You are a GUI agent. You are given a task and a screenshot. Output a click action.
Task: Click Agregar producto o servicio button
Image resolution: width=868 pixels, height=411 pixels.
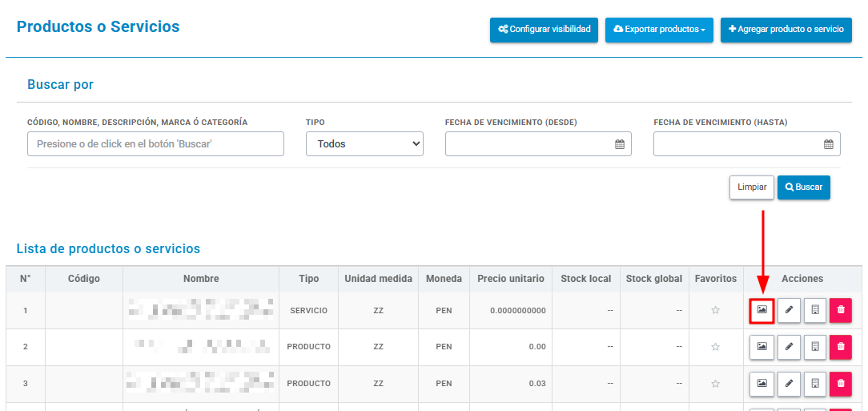coord(786,30)
